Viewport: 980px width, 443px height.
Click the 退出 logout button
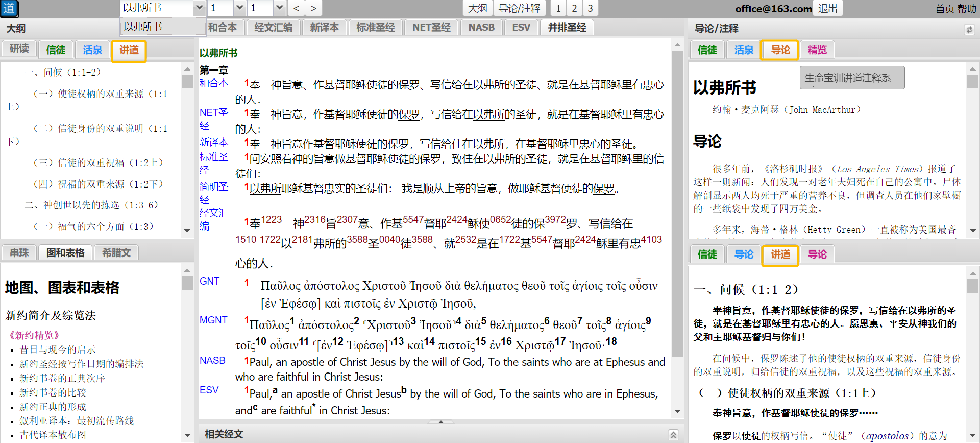pyautogui.click(x=827, y=8)
